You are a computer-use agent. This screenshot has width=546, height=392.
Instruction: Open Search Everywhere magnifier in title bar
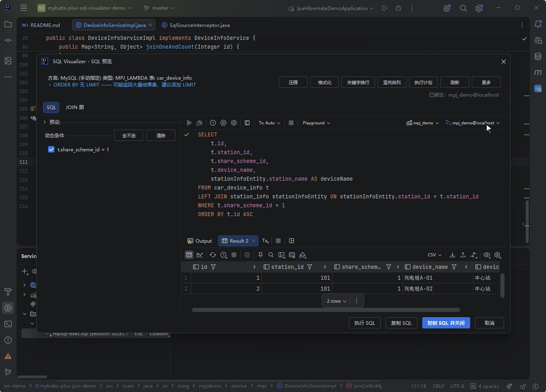(x=463, y=8)
